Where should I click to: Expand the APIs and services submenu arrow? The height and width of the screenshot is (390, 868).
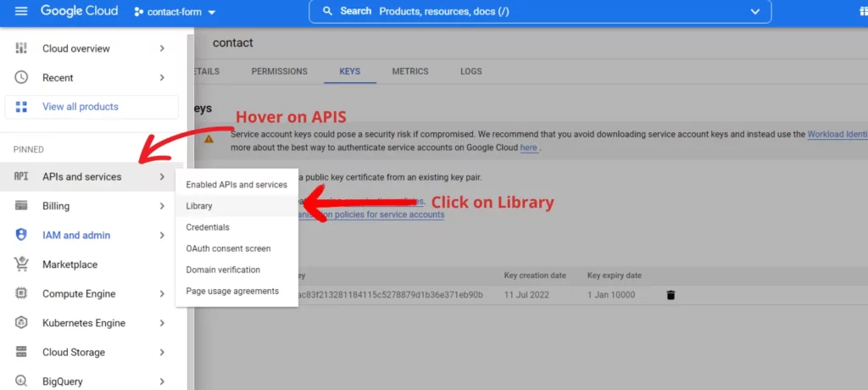pos(162,176)
